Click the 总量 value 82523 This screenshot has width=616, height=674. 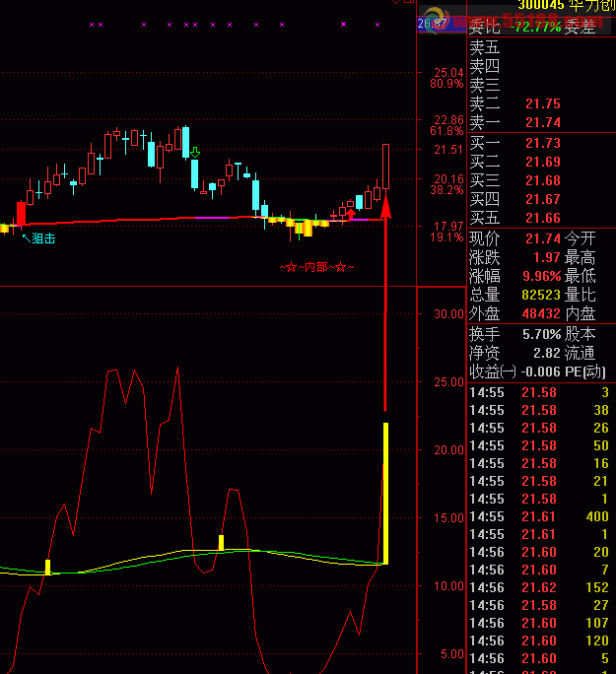point(541,295)
